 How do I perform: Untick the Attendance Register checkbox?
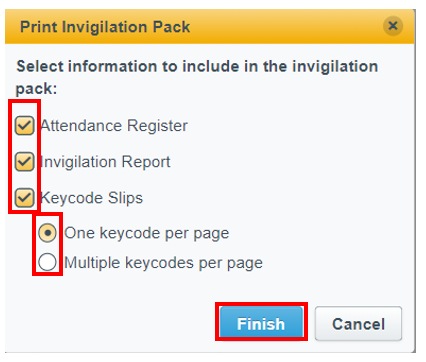[x=24, y=125]
